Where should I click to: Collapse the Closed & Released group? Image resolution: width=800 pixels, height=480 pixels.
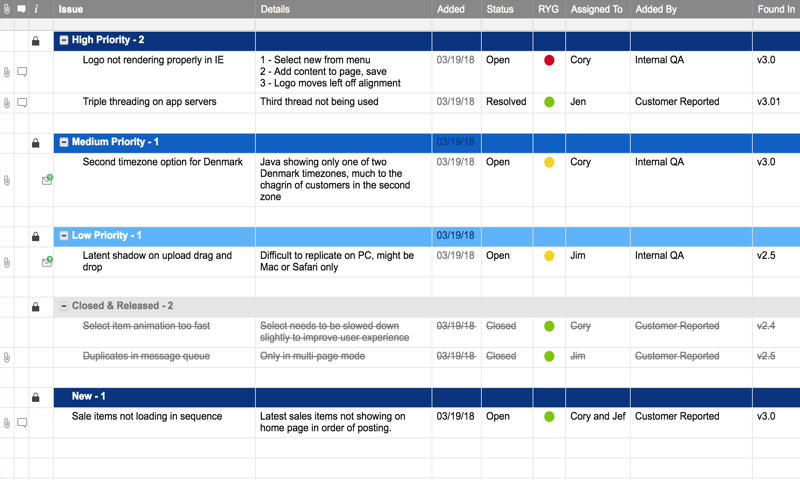click(x=64, y=307)
